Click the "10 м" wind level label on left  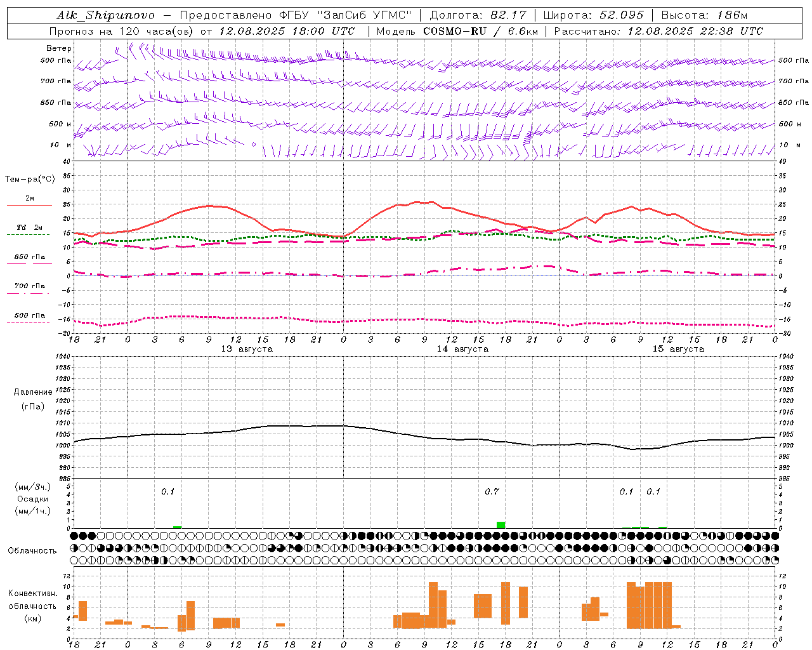coord(61,145)
